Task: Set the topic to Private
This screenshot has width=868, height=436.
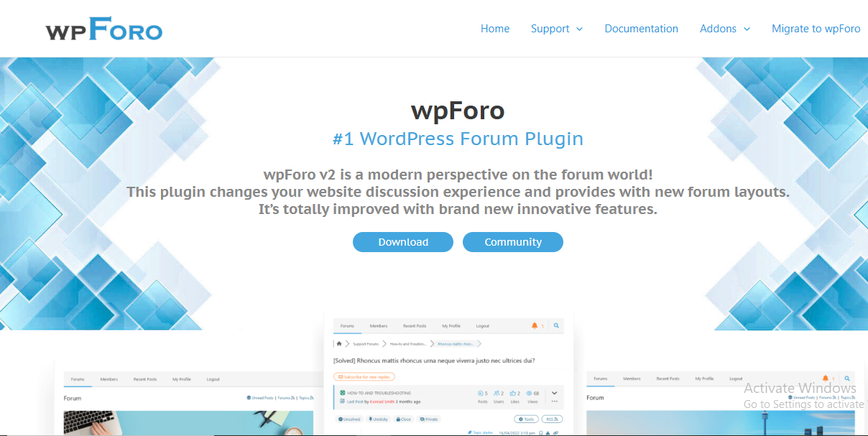Action: 430,419
